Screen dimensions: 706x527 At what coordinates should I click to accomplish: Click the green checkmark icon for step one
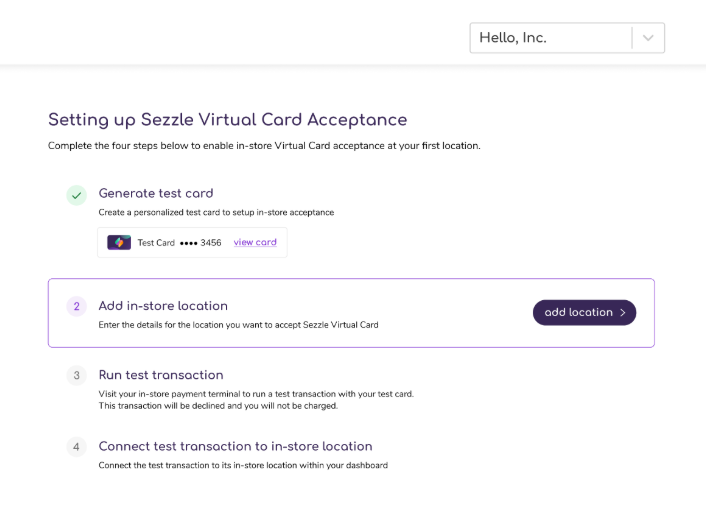point(76,195)
